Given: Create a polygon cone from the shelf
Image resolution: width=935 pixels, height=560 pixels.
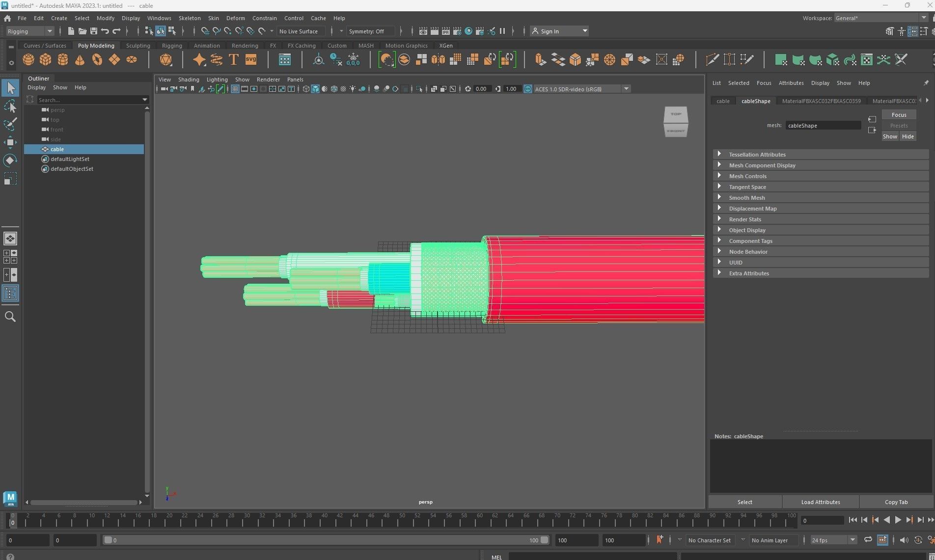Looking at the screenshot, I should point(80,60).
